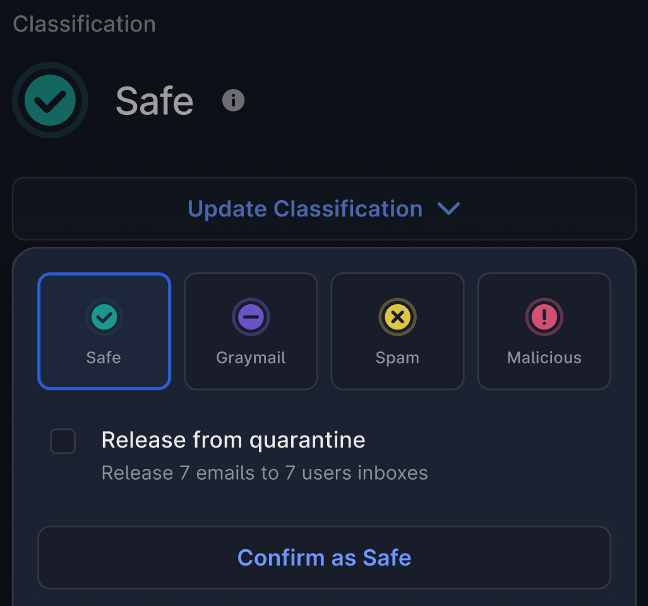Click the 'Malicious' text label

point(544,358)
